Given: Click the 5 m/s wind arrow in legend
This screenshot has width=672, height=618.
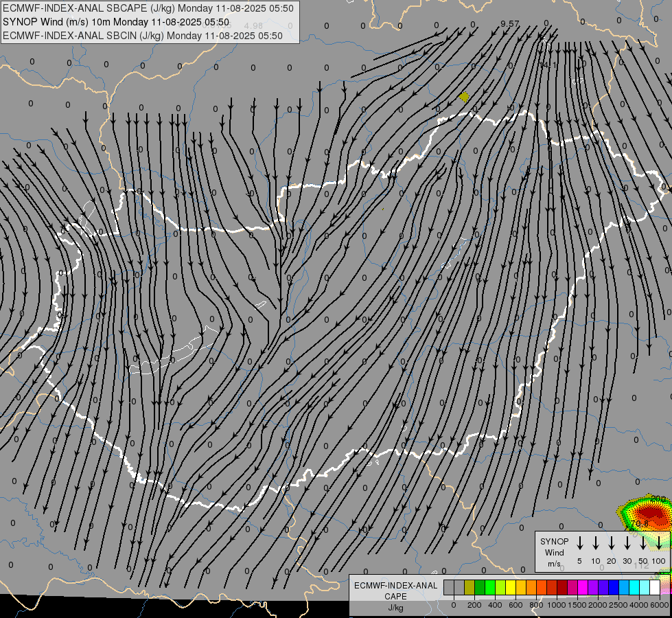Looking at the screenshot, I should point(579,543).
